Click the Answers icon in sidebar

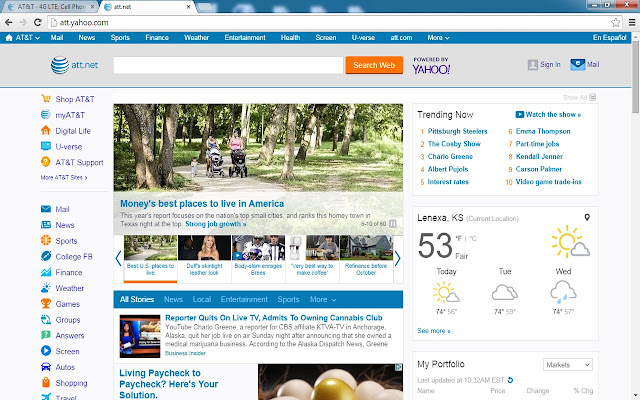pyautogui.click(x=46, y=335)
